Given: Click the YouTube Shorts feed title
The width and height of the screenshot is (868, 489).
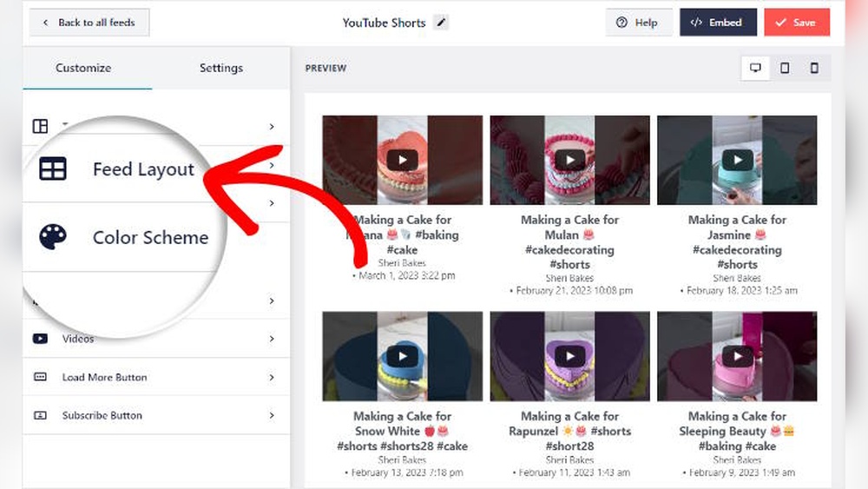Looking at the screenshot, I should tap(384, 23).
